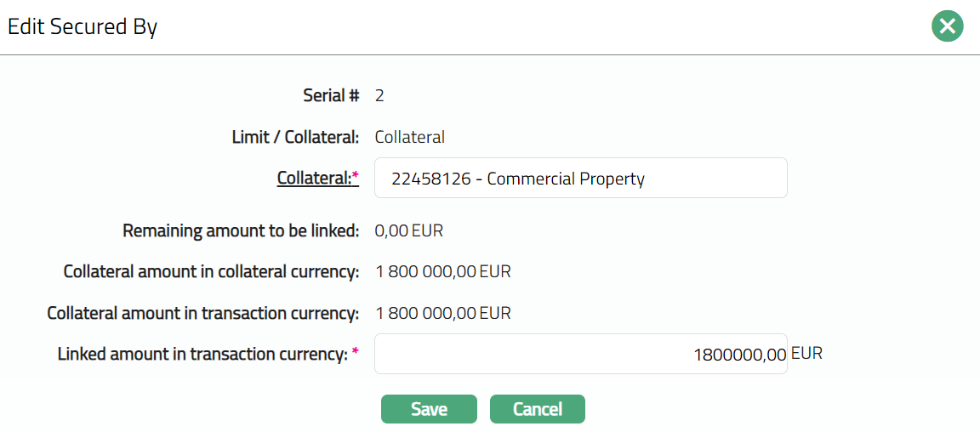Select the serial number value 2
Viewport: 980px width, 432px height.
379,95
